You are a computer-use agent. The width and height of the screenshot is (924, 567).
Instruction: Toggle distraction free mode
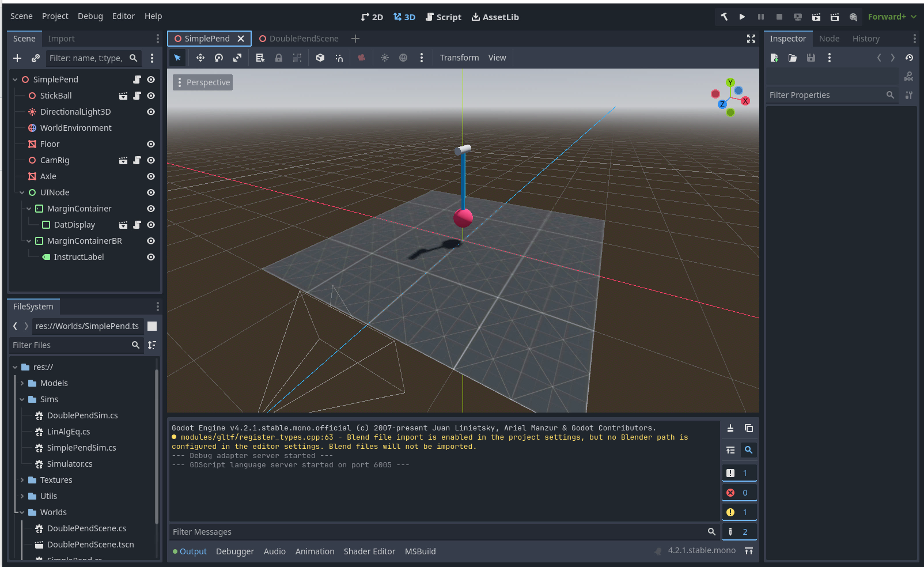751,39
